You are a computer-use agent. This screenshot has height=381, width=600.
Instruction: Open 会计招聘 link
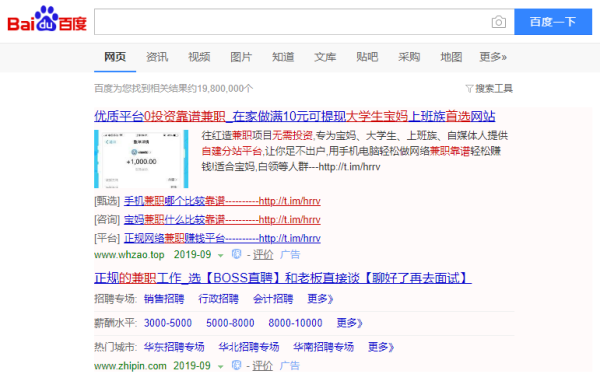273,299
